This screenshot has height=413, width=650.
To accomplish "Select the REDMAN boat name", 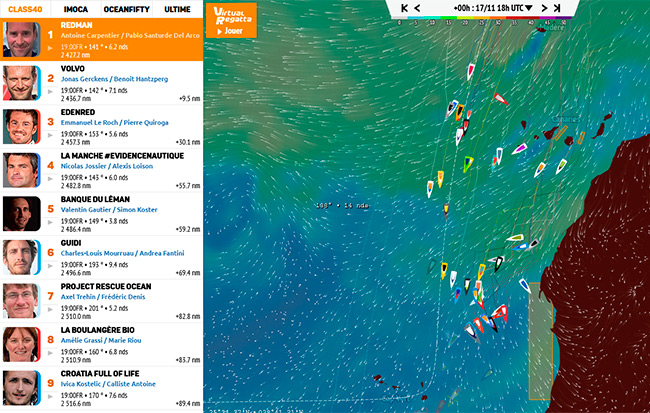I will click(x=77, y=25).
